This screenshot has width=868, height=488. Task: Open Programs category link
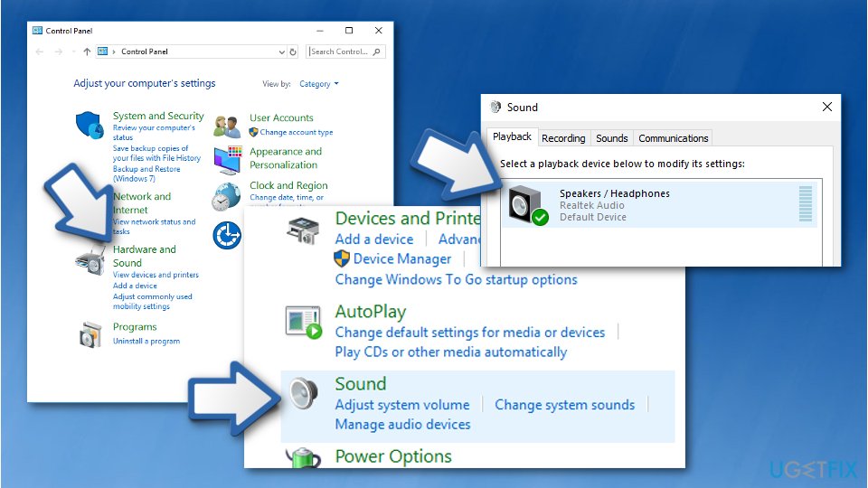tap(135, 327)
